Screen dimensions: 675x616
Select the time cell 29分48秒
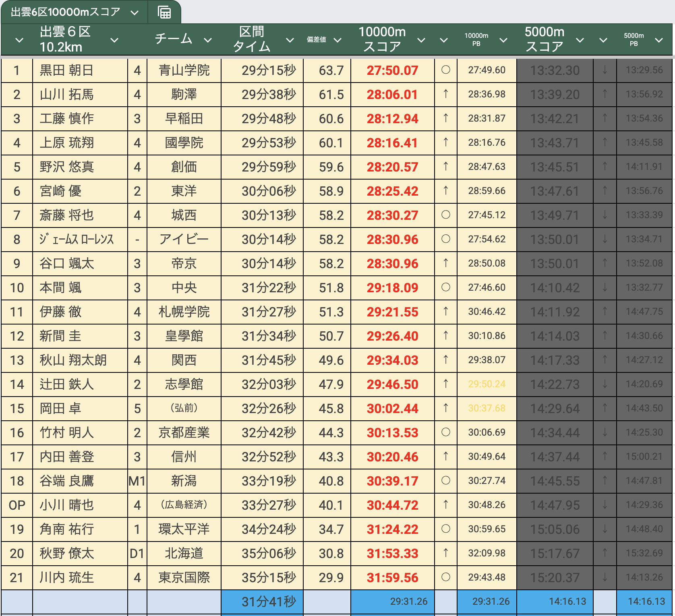click(262, 119)
